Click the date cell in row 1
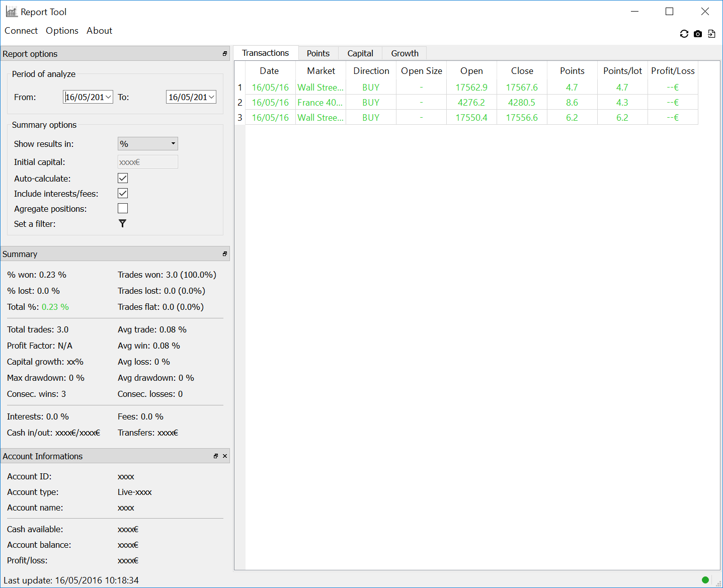This screenshot has height=588, width=723. click(x=270, y=87)
